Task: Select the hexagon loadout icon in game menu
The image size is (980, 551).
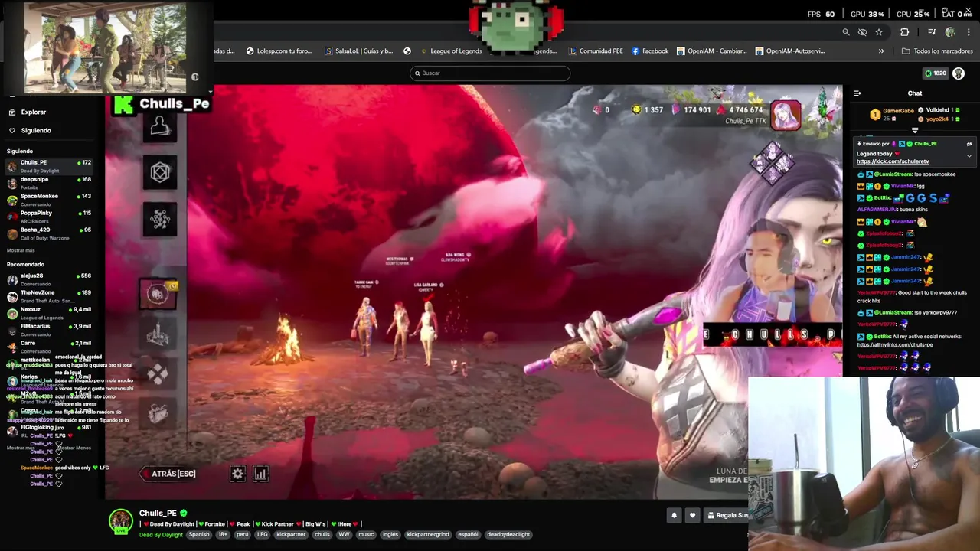Action: tap(160, 173)
